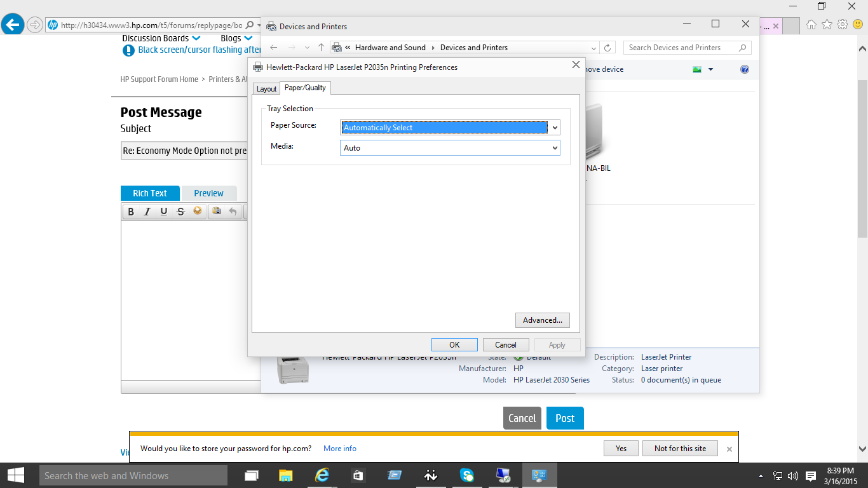Viewport: 868px width, 488px height.
Task: Expand the Discussion Boards menu
Action: [196, 38]
